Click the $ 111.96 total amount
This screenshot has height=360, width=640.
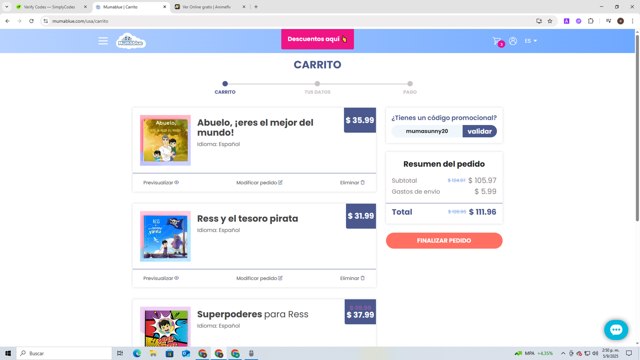tap(482, 212)
